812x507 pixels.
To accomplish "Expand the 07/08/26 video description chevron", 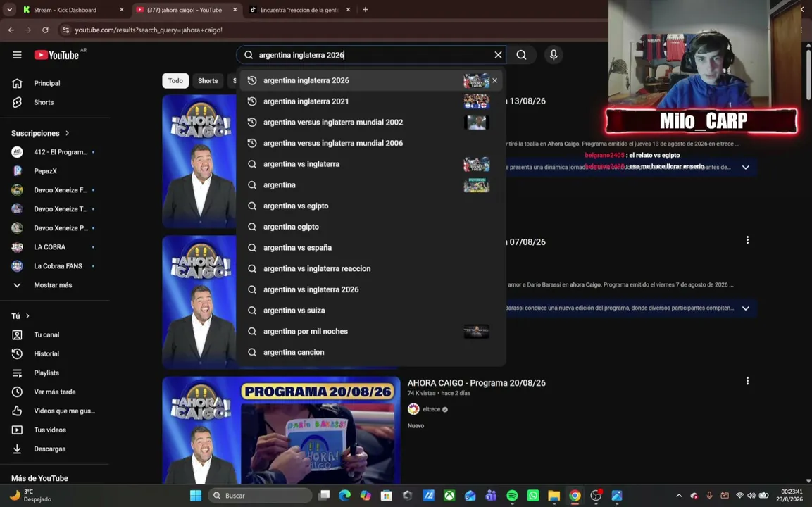I will [746, 308].
